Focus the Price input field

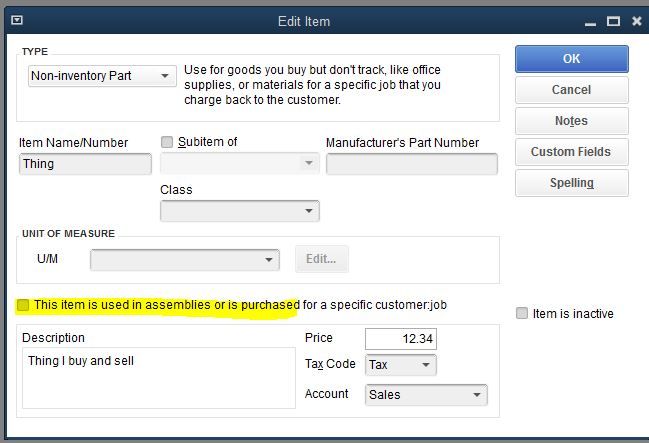pyautogui.click(x=400, y=339)
